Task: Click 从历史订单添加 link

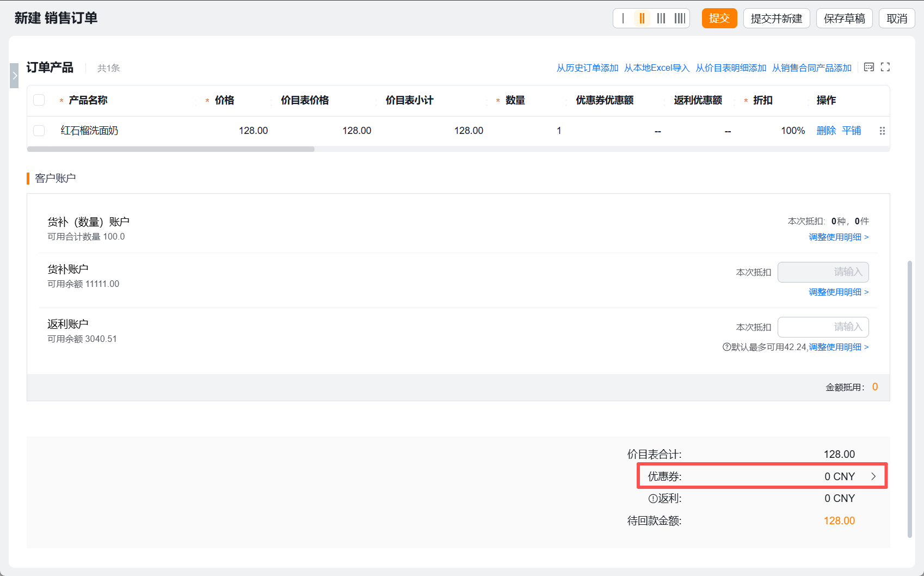Action: click(587, 68)
